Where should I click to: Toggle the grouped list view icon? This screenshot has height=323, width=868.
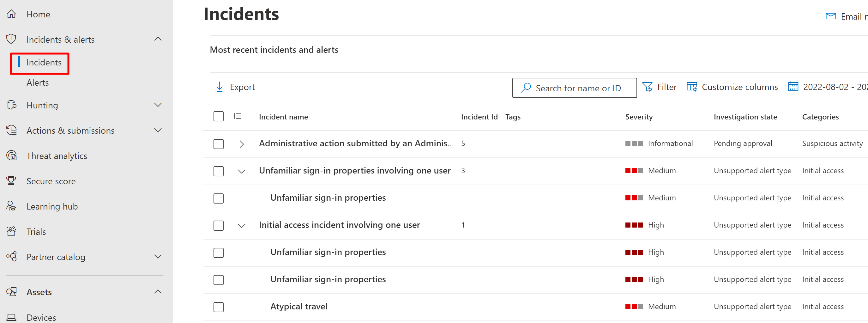pyautogui.click(x=238, y=117)
